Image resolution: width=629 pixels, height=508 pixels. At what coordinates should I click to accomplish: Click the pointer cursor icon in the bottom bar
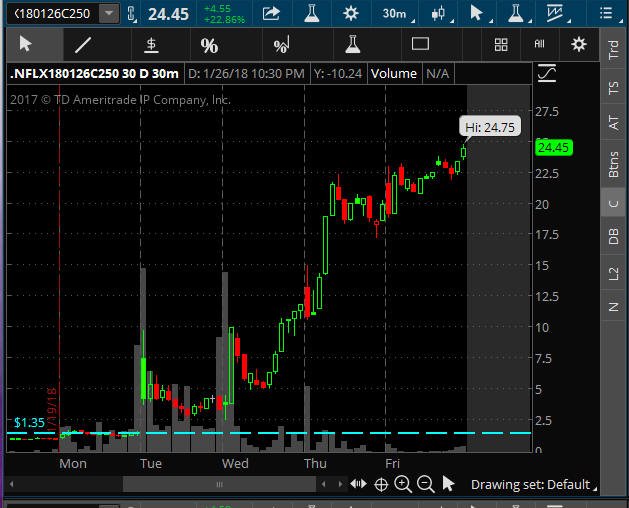(x=448, y=484)
